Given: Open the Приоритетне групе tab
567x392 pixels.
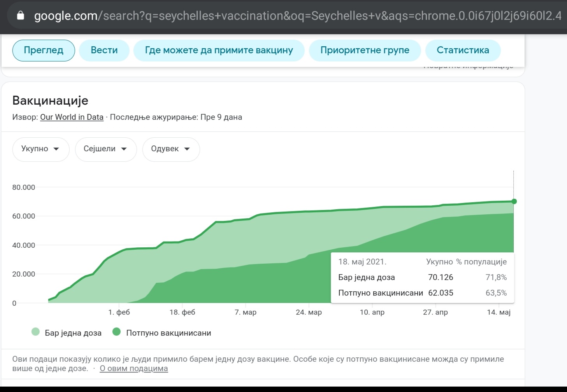Looking at the screenshot, I should 365,50.
